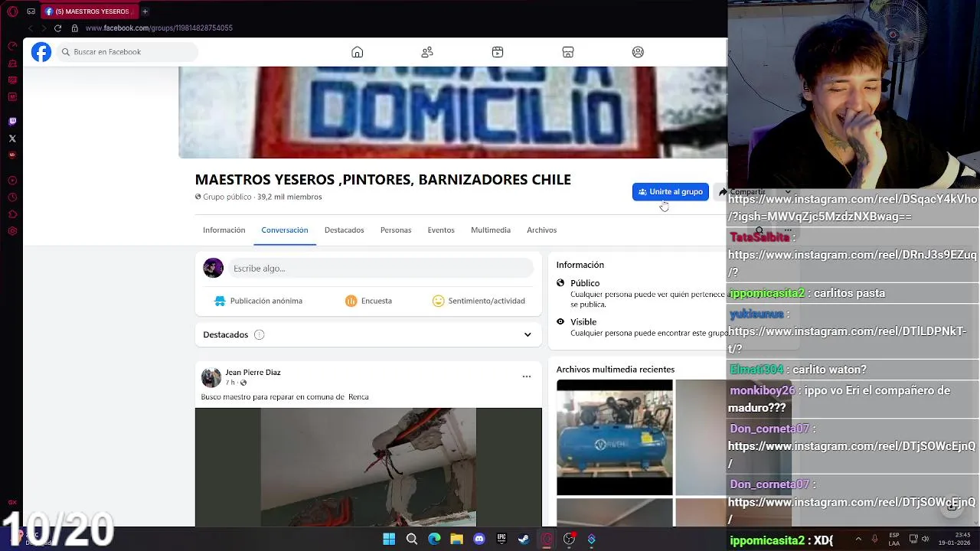
Task: Click the microphone tray icon
Action: click(x=874, y=539)
